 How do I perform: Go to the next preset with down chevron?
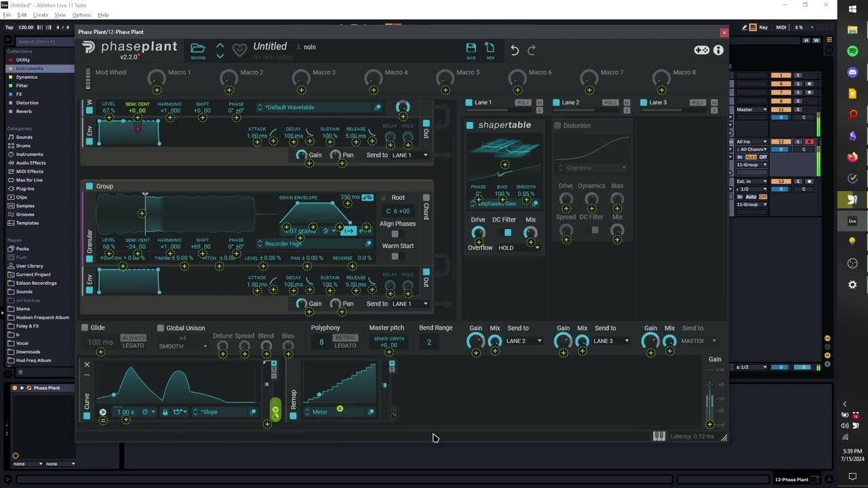(x=220, y=56)
